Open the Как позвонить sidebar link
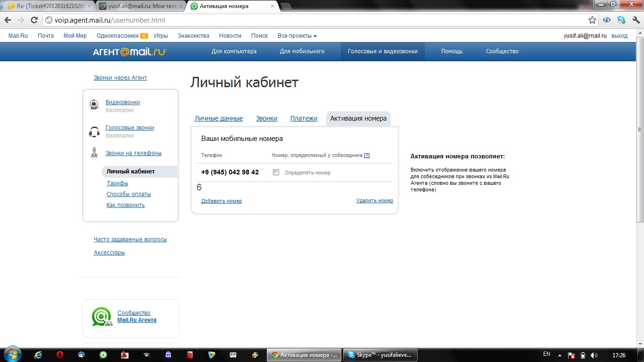Image resolution: width=644 pixels, height=362 pixels. tap(125, 205)
